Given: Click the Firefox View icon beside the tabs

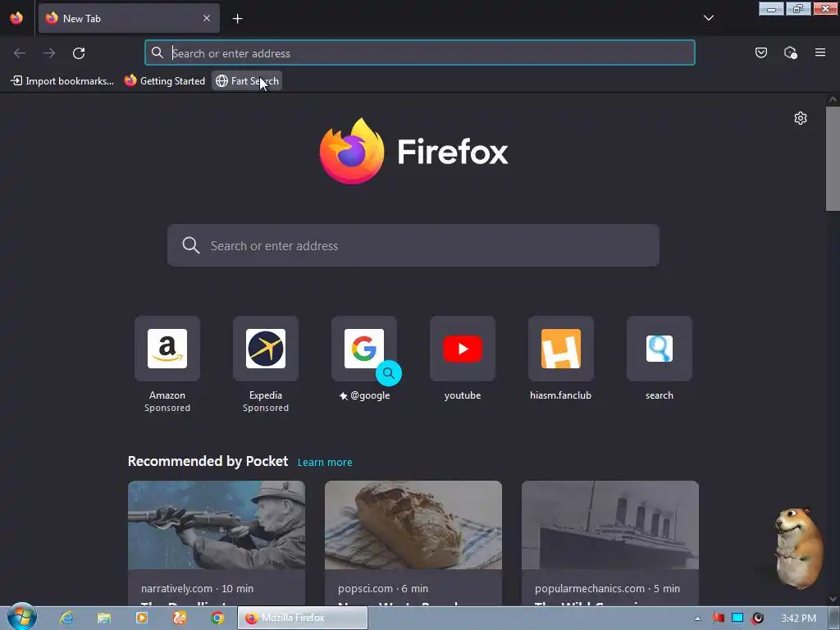Looking at the screenshot, I should [16, 18].
